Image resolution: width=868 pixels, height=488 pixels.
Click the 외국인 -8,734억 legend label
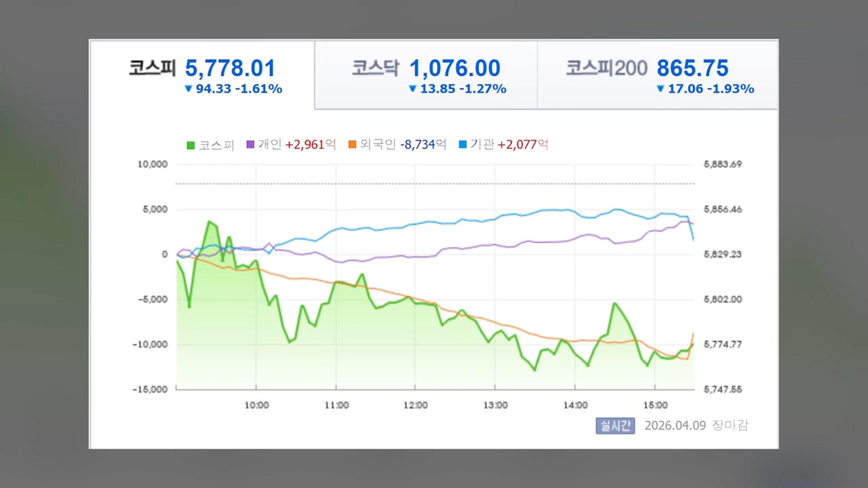(403, 145)
